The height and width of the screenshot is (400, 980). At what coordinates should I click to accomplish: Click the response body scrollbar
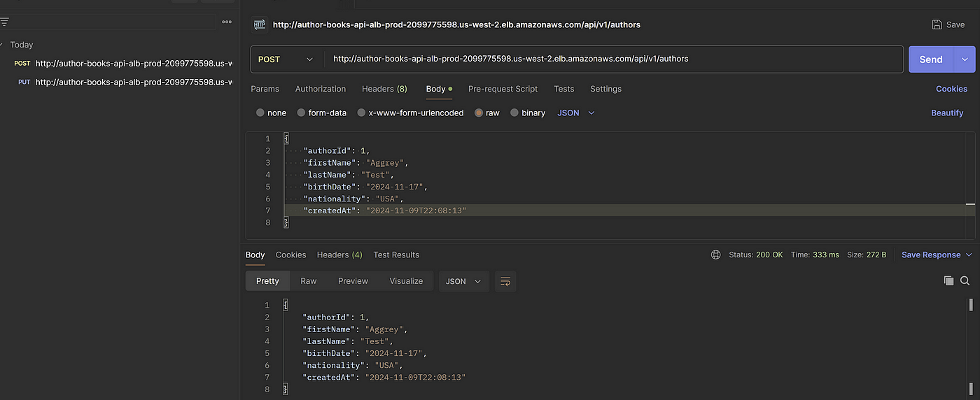[971, 304]
